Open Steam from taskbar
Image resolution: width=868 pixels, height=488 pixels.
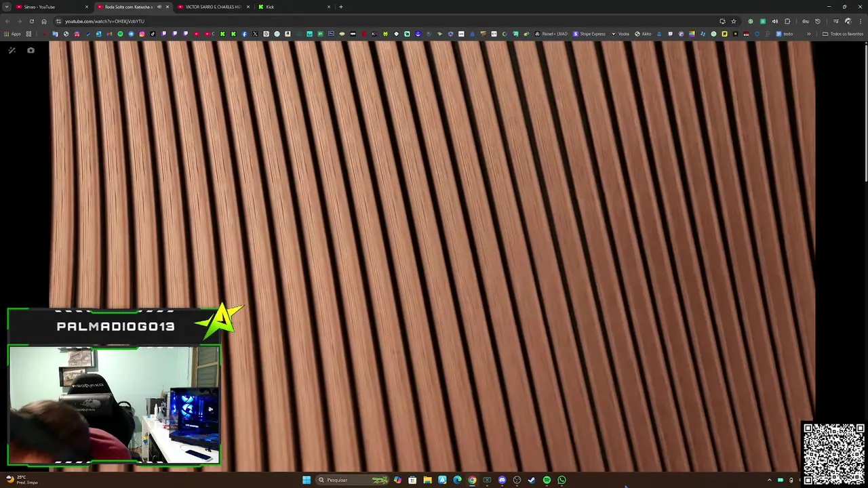(532, 480)
